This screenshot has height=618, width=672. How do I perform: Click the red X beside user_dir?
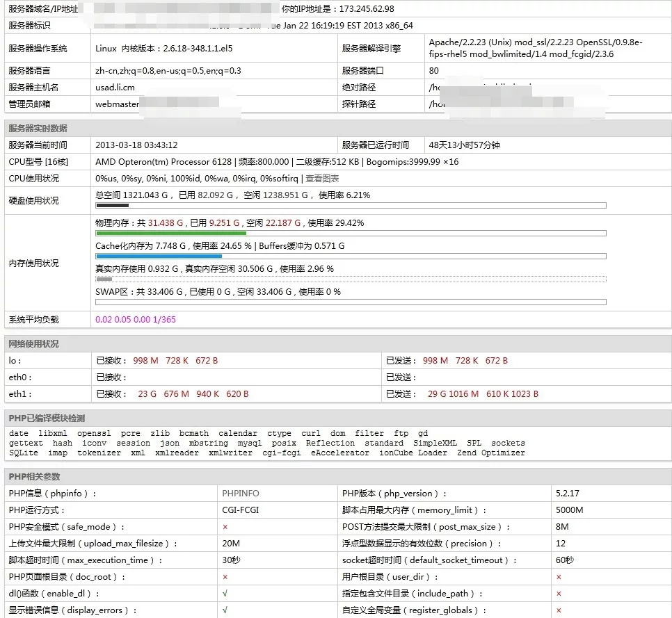559,577
